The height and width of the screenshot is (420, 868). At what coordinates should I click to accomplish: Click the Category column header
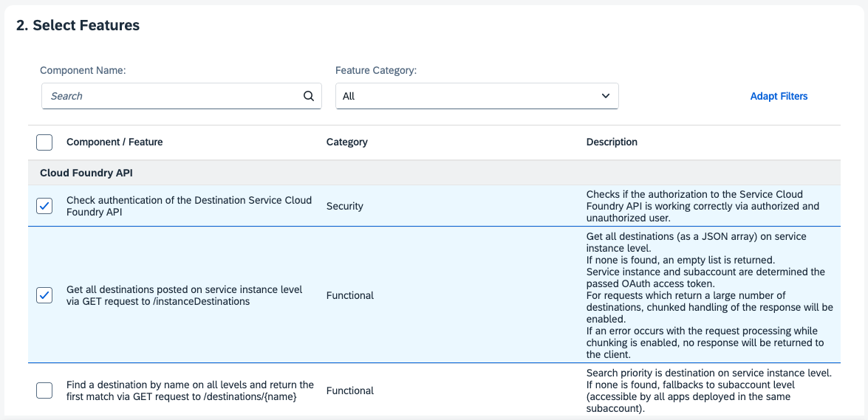347,142
